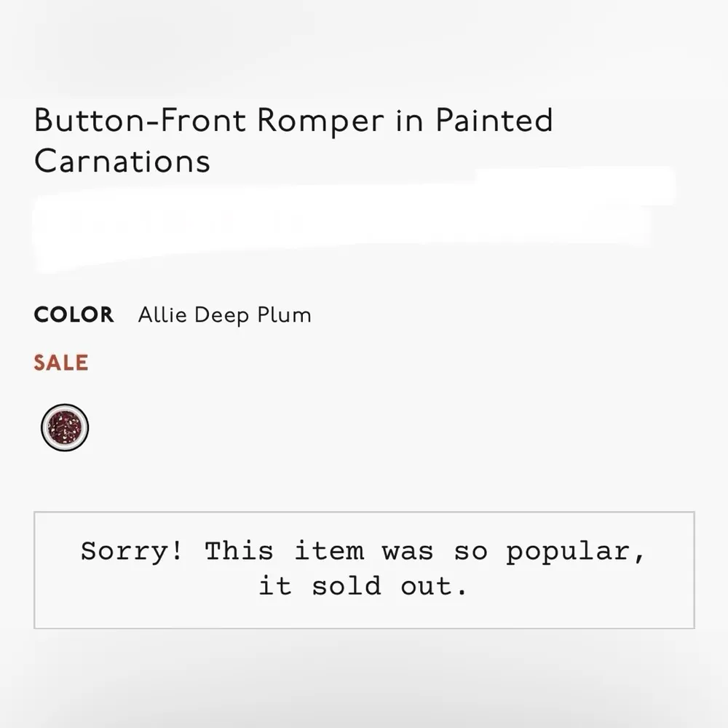This screenshot has width=728, height=728.
Task: Click the word "Painted" in product title
Action: [x=494, y=120]
